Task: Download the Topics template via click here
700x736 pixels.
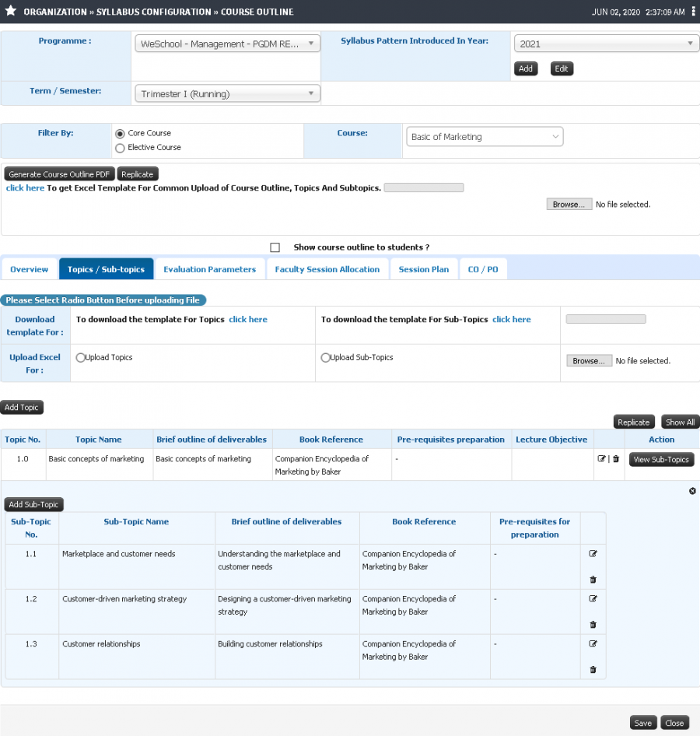Action: coord(248,319)
